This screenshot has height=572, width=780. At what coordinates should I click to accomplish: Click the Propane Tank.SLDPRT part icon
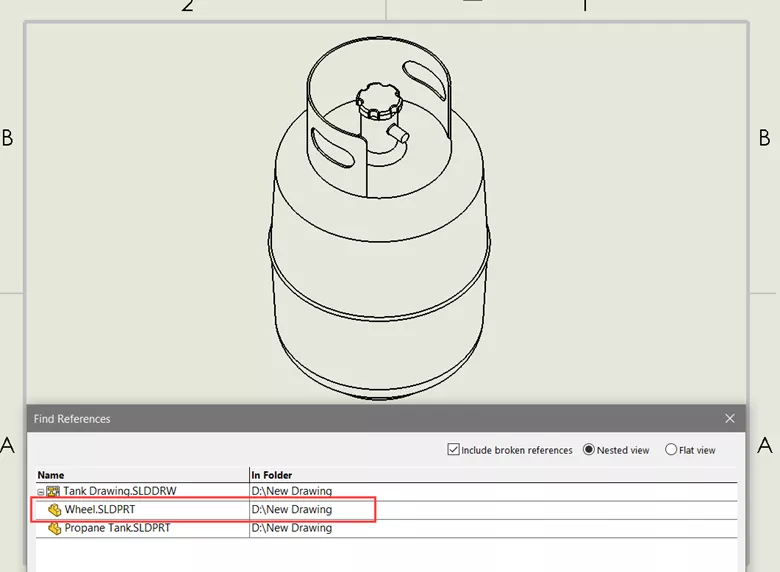(x=54, y=528)
